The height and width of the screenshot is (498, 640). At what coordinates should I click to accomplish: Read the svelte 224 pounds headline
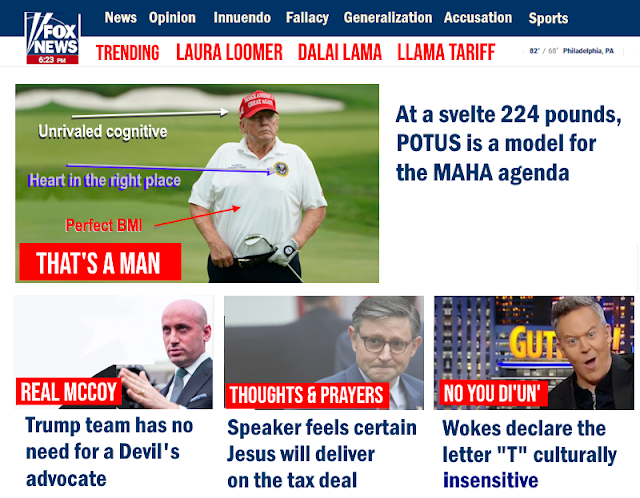tap(509, 143)
